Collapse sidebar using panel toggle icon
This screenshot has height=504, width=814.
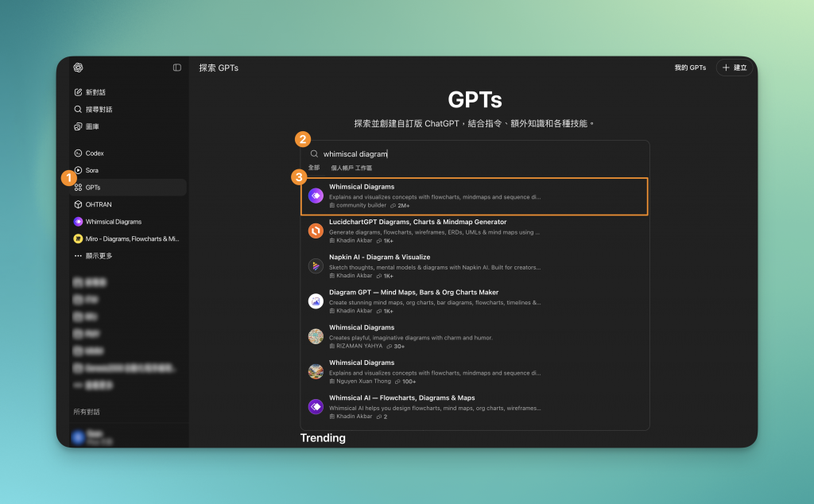177,68
